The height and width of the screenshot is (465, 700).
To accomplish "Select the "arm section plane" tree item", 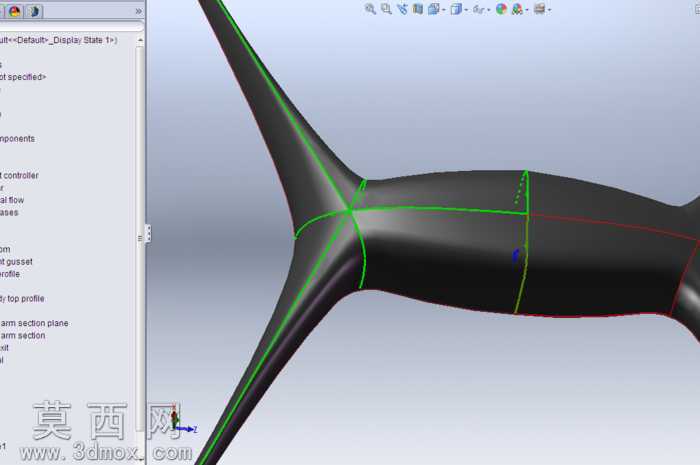I will click(34, 323).
